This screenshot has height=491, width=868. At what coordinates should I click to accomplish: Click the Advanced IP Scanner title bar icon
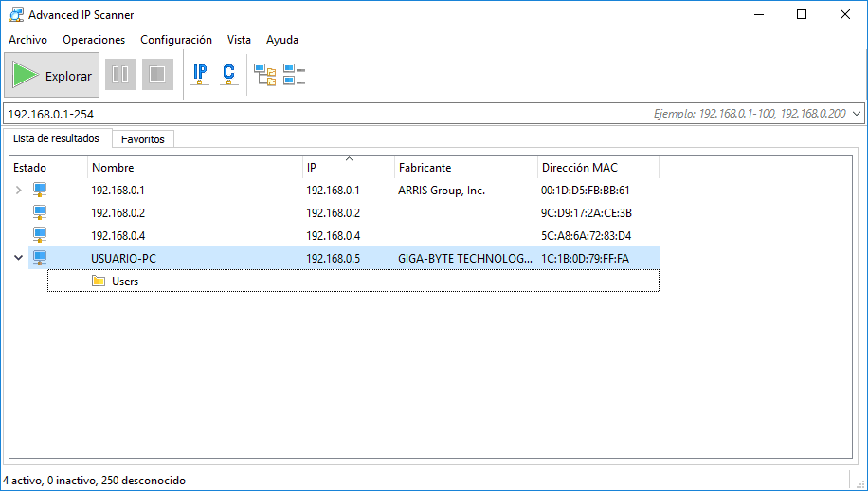(16, 15)
